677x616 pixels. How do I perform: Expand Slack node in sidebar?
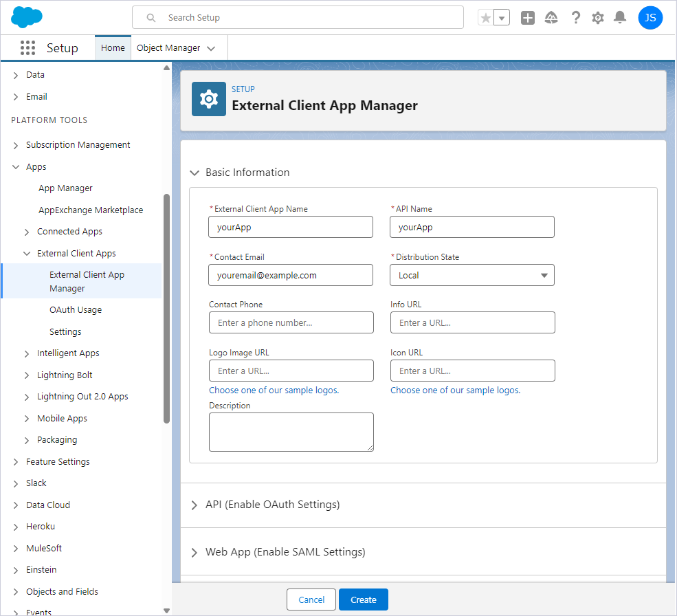click(x=16, y=483)
